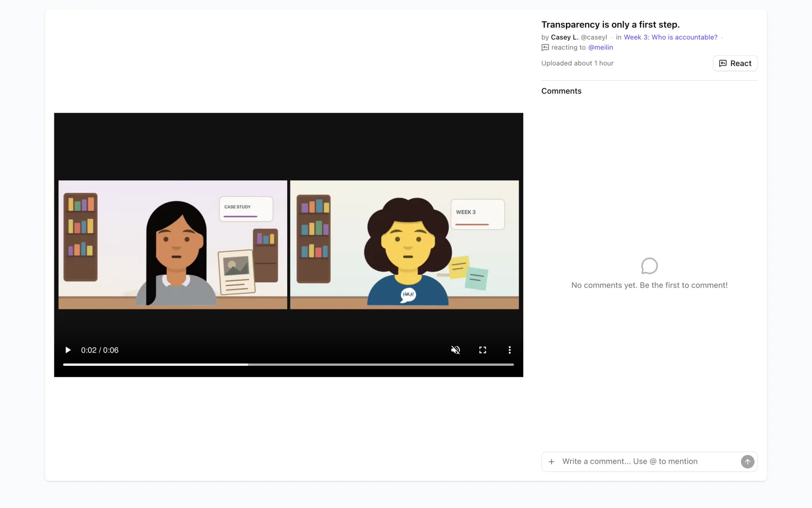Focus the Write a comment field

(x=649, y=462)
